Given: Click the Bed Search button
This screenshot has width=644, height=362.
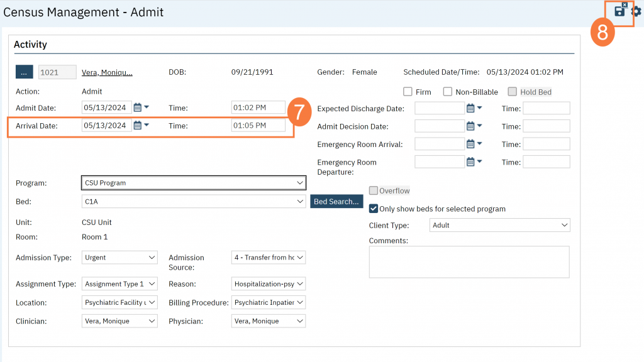Looking at the screenshot, I should click(336, 201).
